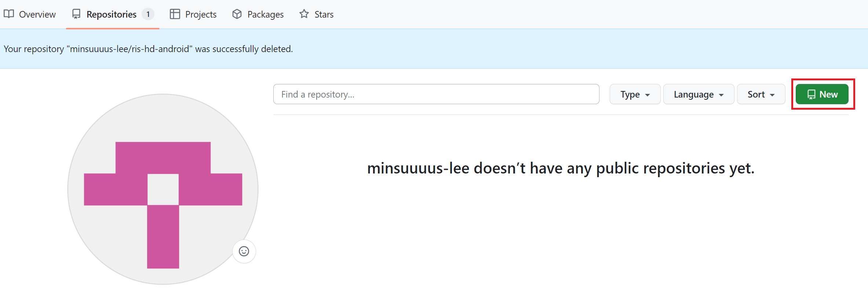
Task: Open the Stars tab
Action: [317, 14]
